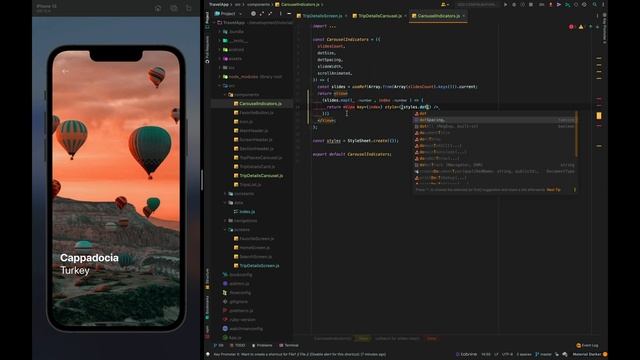The height and width of the screenshot is (360, 640).
Task: Click the tool windows quick access icon
Action: coord(208,354)
